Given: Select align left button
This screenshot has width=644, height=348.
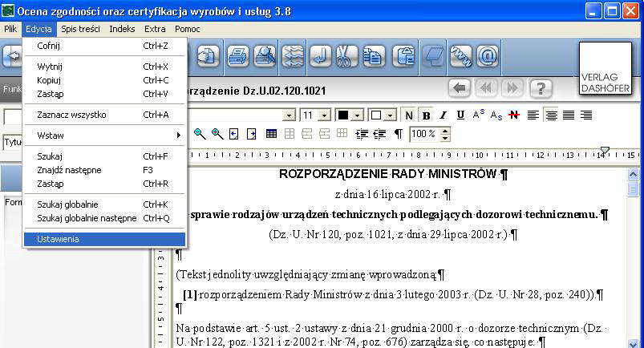Looking at the screenshot, I should [x=533, y=115].
